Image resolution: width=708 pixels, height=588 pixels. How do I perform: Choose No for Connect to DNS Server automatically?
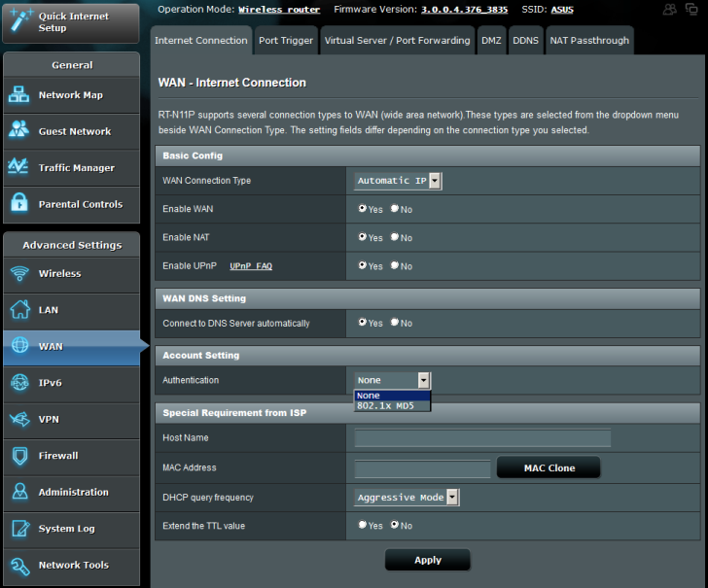[395, 322]
